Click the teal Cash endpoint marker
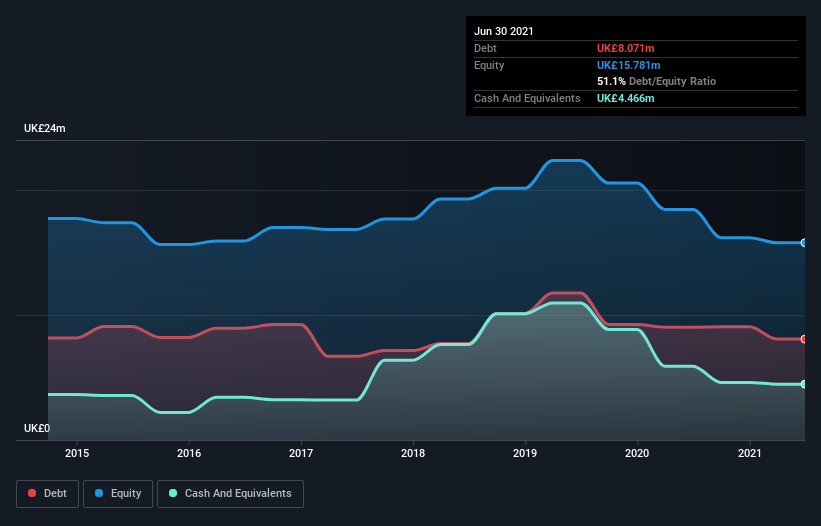The height and width of the screenshot is (526, 821). [804, 384]
